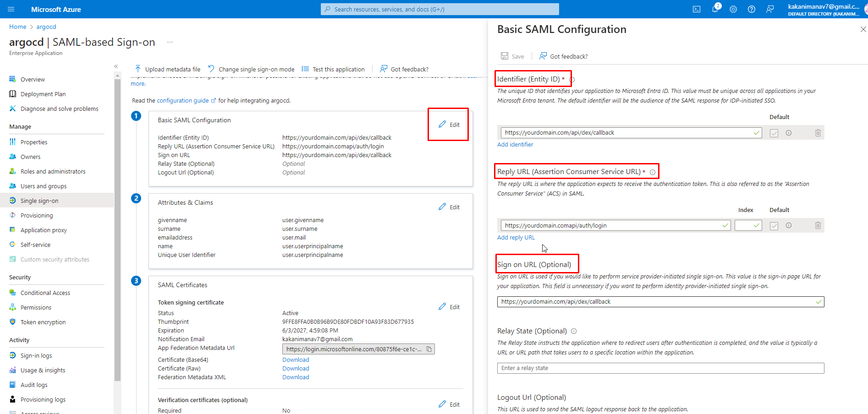Open the notifications bell
This screenshot has height=414, width=868.
715,9
